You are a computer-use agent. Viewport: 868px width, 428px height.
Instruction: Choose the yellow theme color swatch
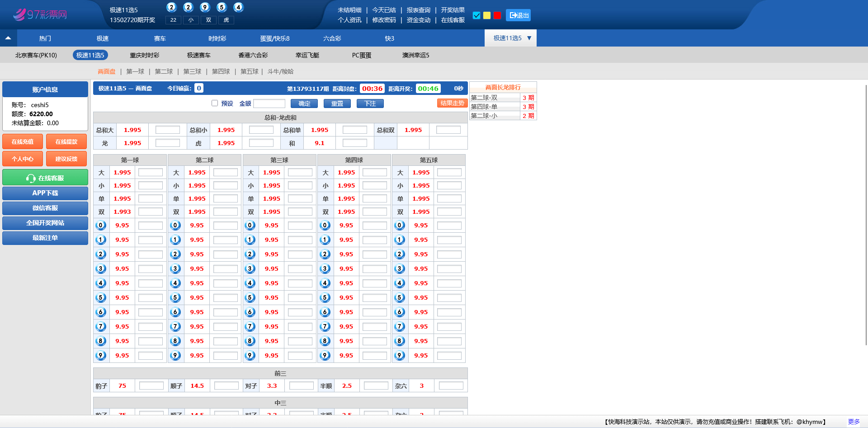point(487,15)
